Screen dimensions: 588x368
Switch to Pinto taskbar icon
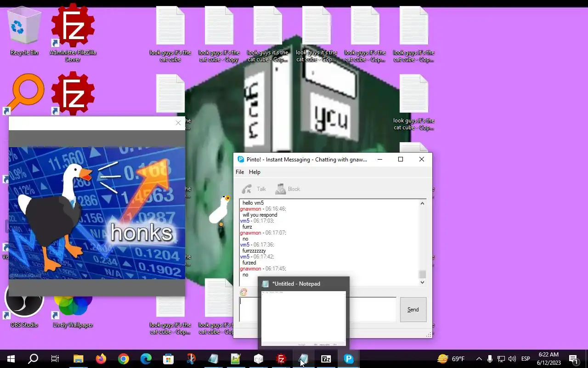click(x=349, y=359)
